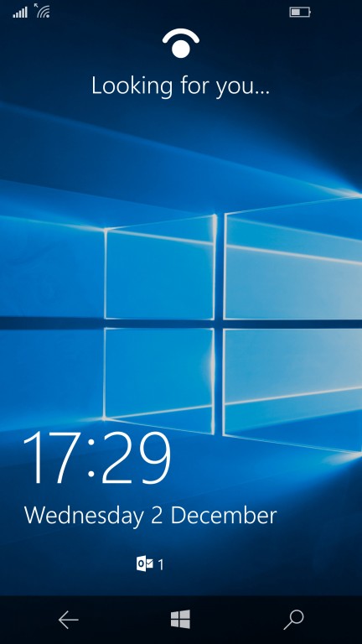Tap the word Wednesday in the date

tap(84, 516)
